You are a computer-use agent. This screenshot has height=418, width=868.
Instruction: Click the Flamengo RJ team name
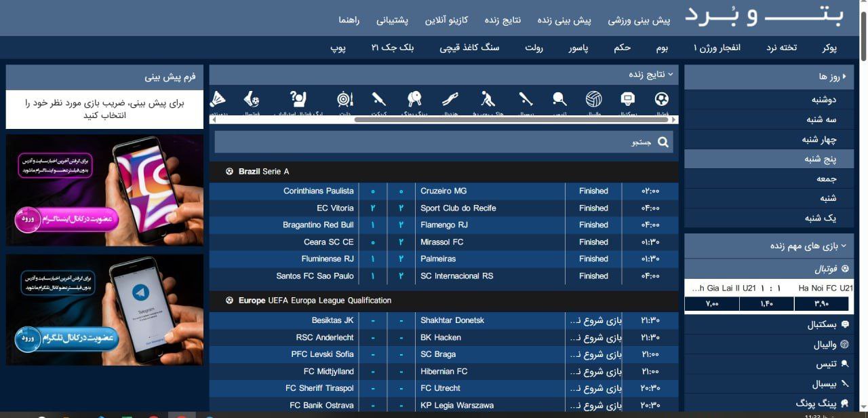444,225
